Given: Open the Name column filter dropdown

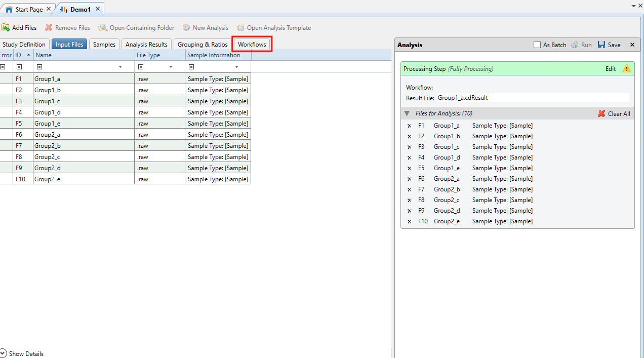Looking at the screenshot, I should (x=120, y=67).
